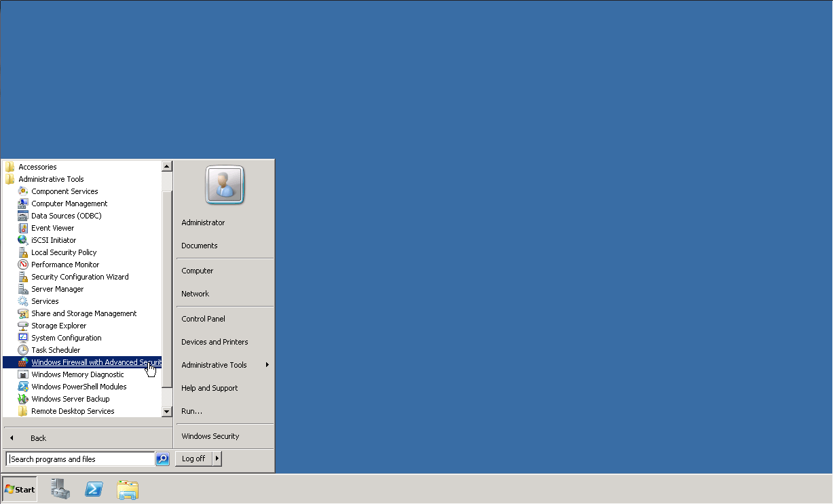The image size is (833, 504).
Task: Open Windows Memory Diagnostic icon
Action: tap(23, 374)
